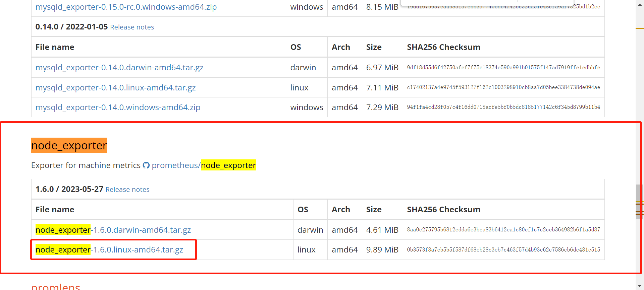Viewport: 644px width, 290px height.
Task: Click "amd64" in mysqld_exporter 0.14.0 linux row
Action: [x=345, y=87]
